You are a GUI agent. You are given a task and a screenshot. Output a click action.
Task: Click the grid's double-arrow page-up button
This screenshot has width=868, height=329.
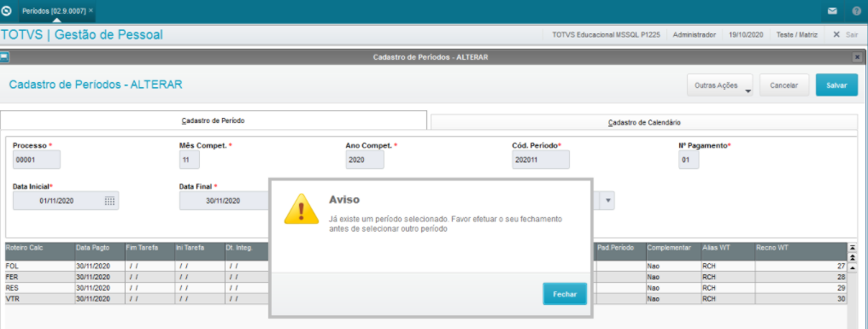point(853,257)
